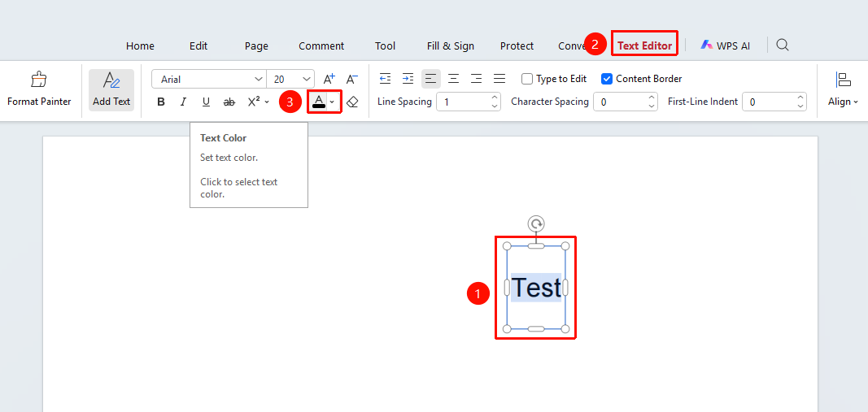Expand the font size 20 dropdown
Image resolution: width=868 pixels, height=412 pixels.
(x=307, y=79)
